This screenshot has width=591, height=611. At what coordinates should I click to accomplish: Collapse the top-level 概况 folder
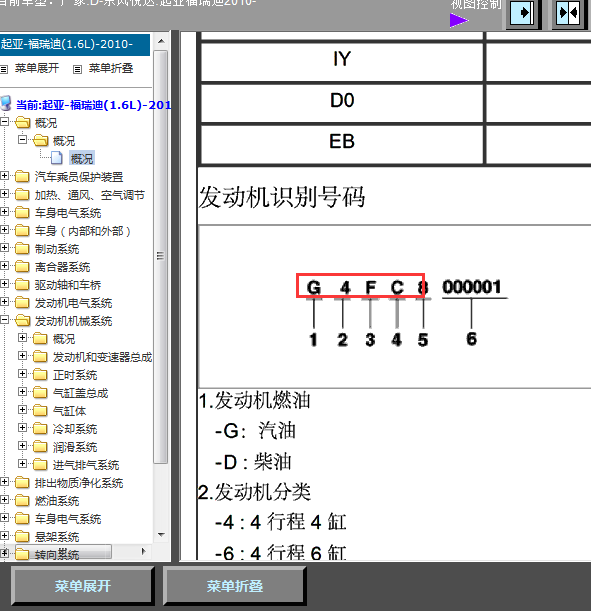click(x=4, y=122)
